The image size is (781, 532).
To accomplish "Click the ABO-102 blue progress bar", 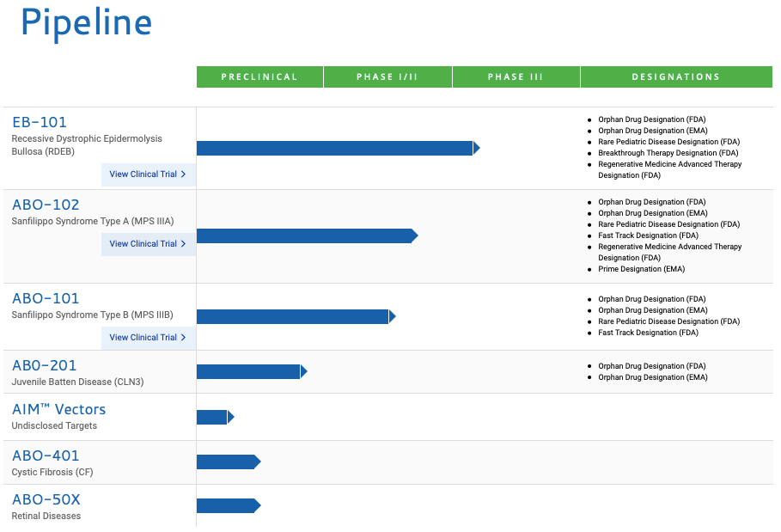I will (x=305, y=235).
